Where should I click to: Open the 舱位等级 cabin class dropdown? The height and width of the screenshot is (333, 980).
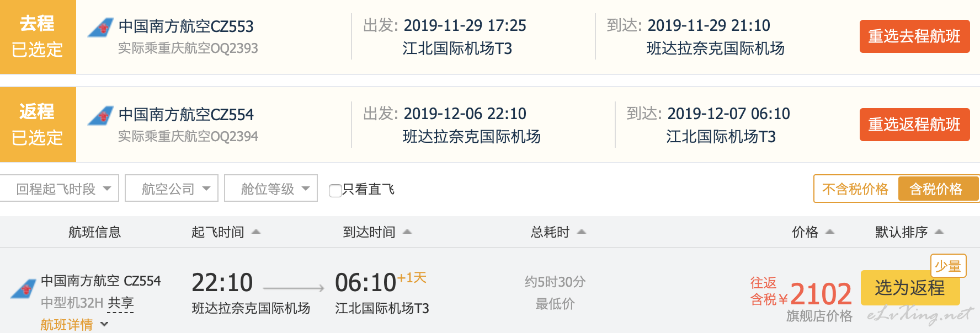pyautogui.click(x=271, y=189)
